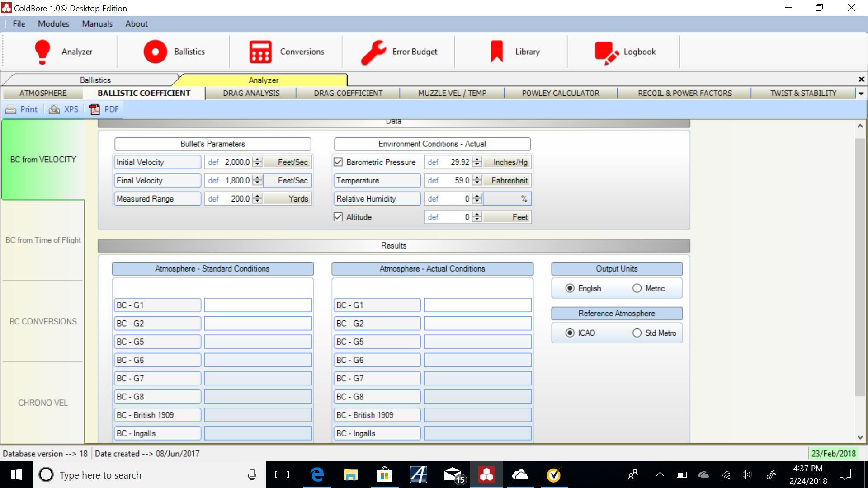Expand the tab overflow arrow after Twist & Stability
The width and height of the screenshot is (868, 488).
(861, 94)
